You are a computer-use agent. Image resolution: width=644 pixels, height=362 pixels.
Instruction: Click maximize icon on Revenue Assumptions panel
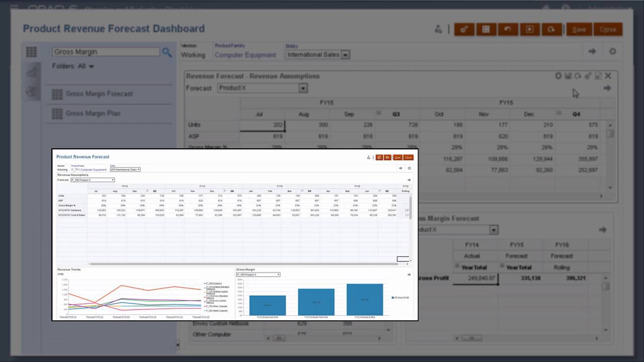pyautogui.click(x=598, y=76)
